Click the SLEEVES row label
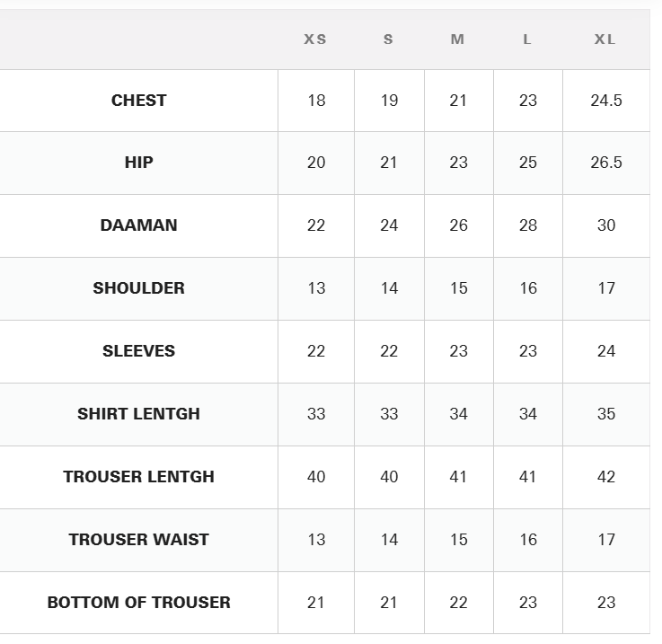662x644 pixels. tap(139, 351)
